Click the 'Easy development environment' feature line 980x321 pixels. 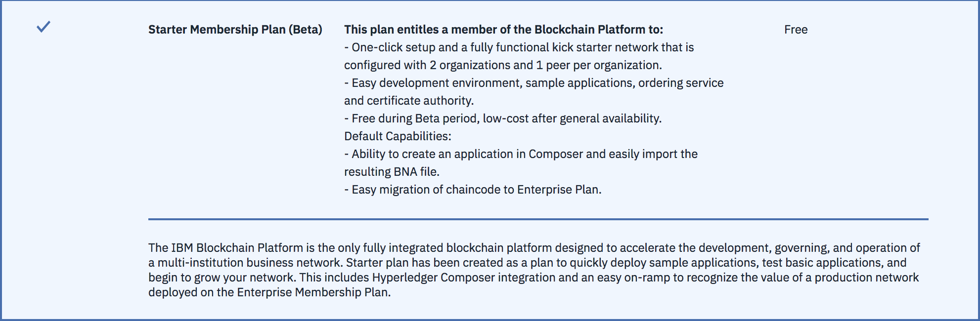(x=534, y=83)
